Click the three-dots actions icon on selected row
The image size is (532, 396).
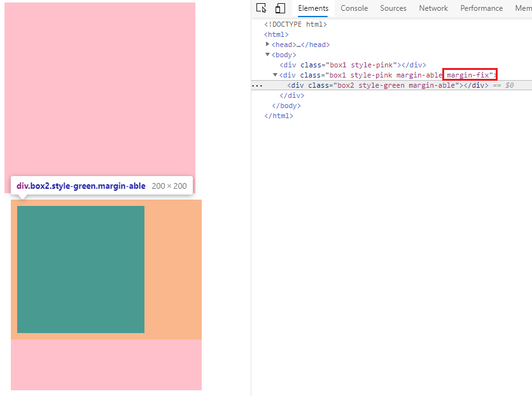click(257, 85)
